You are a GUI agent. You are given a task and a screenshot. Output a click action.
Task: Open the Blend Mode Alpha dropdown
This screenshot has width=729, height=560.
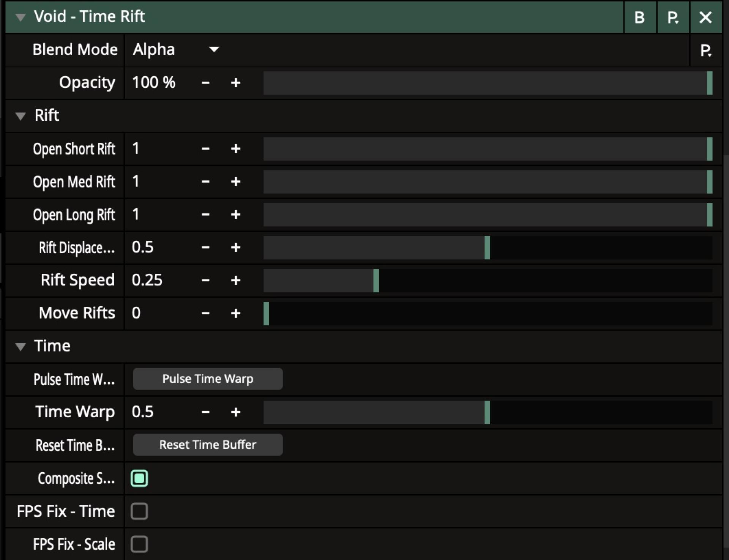point(176,50)
